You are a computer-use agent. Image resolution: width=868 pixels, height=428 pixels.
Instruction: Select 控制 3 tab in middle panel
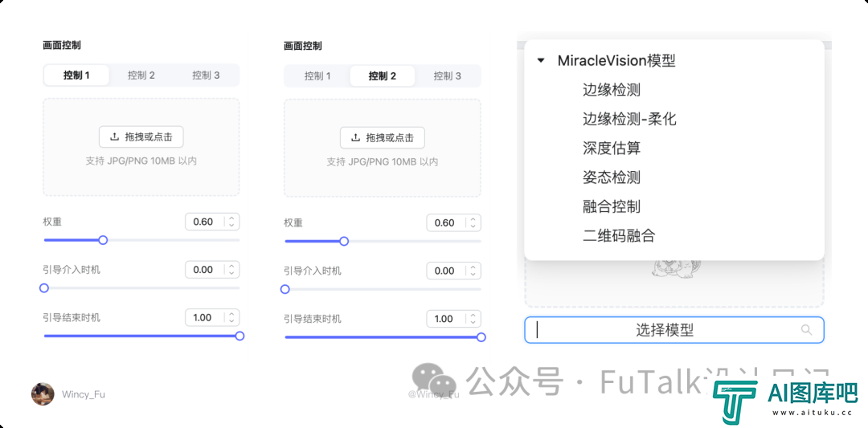(x=448, y=76)
